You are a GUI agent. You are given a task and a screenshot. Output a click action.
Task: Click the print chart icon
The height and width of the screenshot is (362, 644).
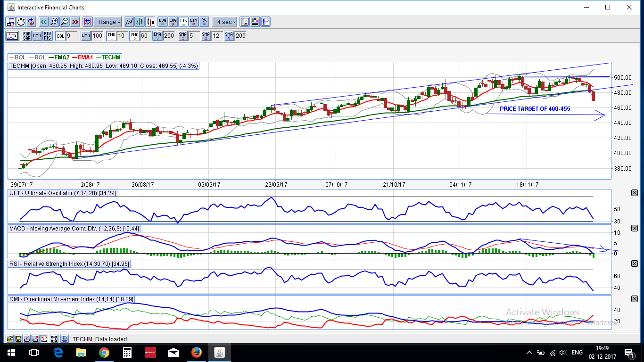point(65,339)
